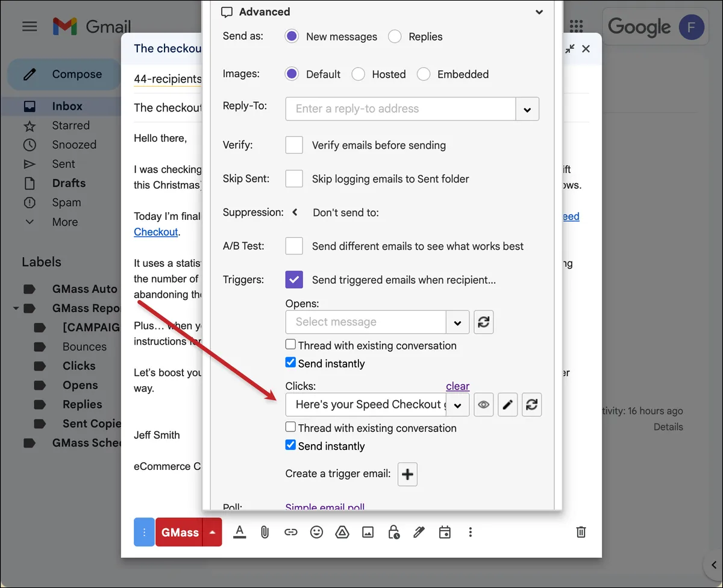The height and width of the screenshot is (588, 723).
Task: Open the GMass Auto label
Action: click(84, 289)
